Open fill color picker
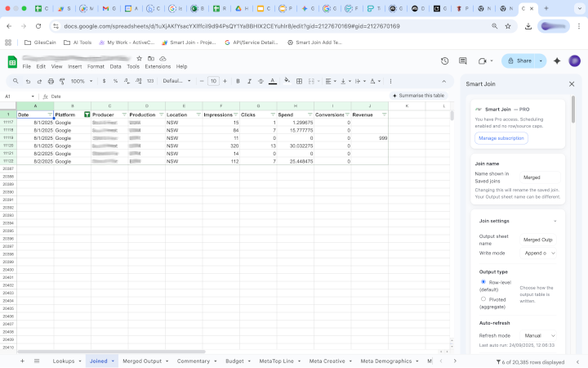The height and width of the screenshot is (368, 588). tap(287, 81)
